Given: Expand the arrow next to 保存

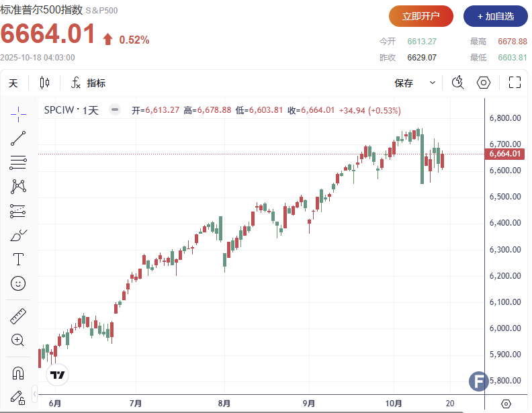Looking at the screenshot, I should click(x=433, y=83).
